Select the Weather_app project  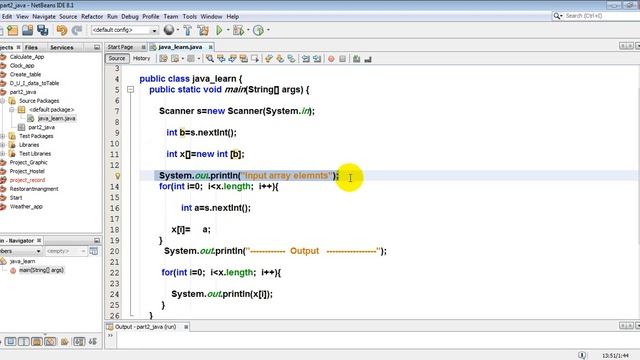tap(26, 207)
